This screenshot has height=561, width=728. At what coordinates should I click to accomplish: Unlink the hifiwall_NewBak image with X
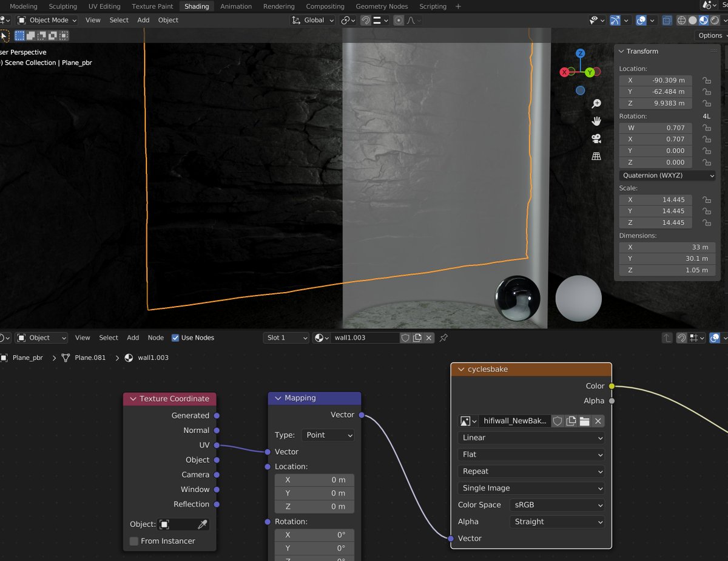598,421
